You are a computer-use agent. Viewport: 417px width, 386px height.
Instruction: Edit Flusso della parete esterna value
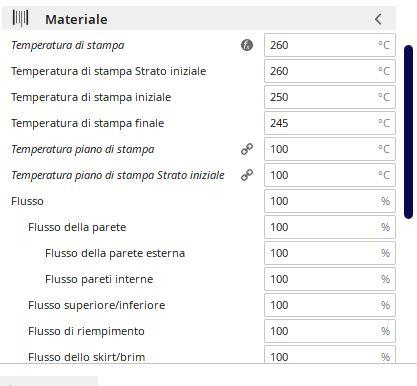pos(330,253)
